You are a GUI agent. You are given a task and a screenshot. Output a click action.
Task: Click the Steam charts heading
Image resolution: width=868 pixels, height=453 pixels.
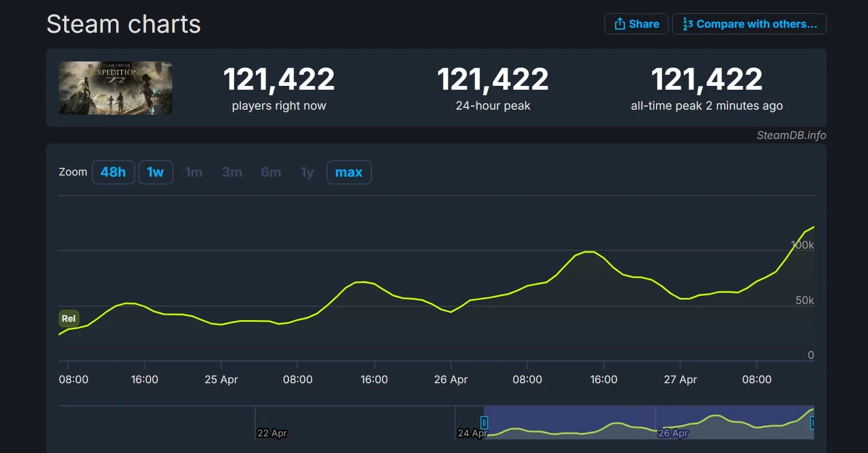pyautogui.click(x=123, y=24)
